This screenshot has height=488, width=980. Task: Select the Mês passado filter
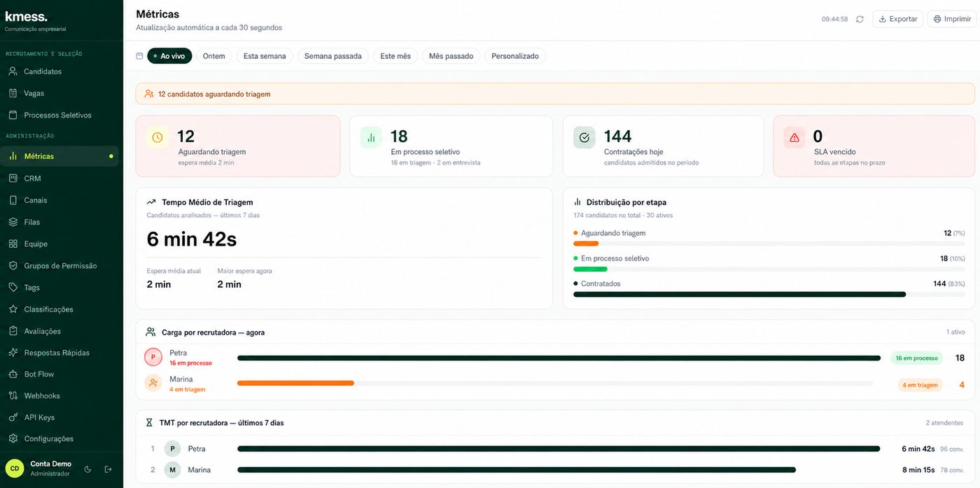(x=451, y=56)
